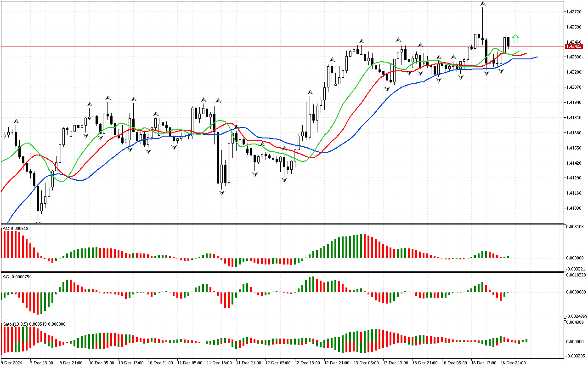Click the 1.42720 price scale label
The width and height of the screenshot is (588, 368).
point(574,11)
